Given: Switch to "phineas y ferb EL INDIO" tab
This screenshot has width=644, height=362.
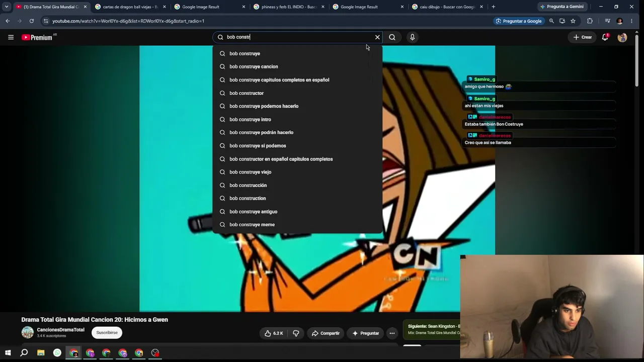Looking at the screenshot, I should point(289,7).
